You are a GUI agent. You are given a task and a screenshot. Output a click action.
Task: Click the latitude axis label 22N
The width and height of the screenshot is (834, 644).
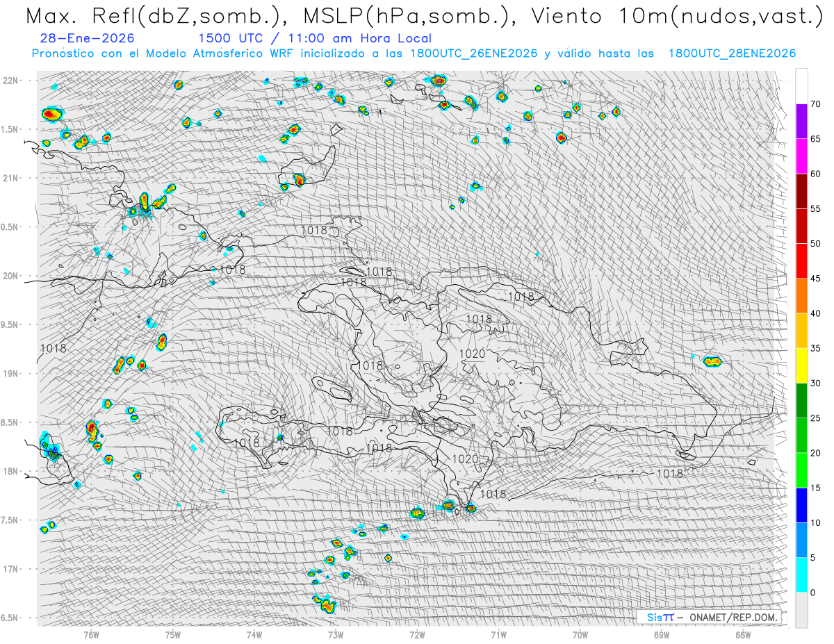point(10,81)
